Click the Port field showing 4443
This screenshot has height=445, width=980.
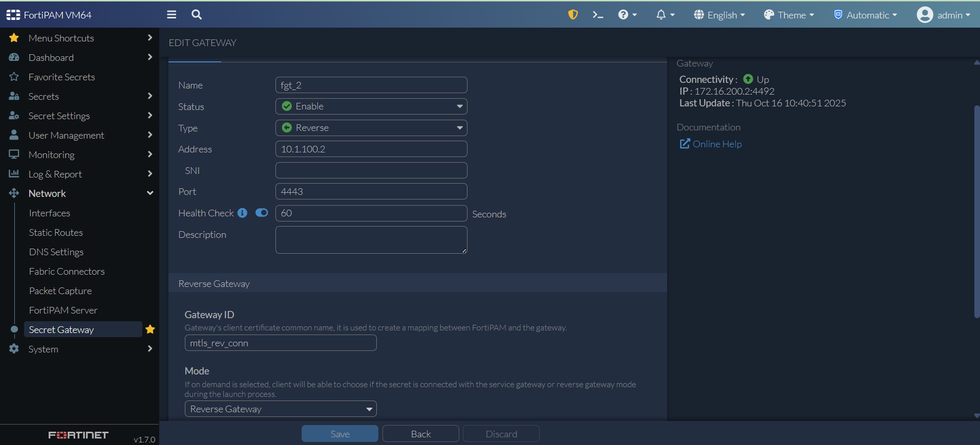(371, 191)
